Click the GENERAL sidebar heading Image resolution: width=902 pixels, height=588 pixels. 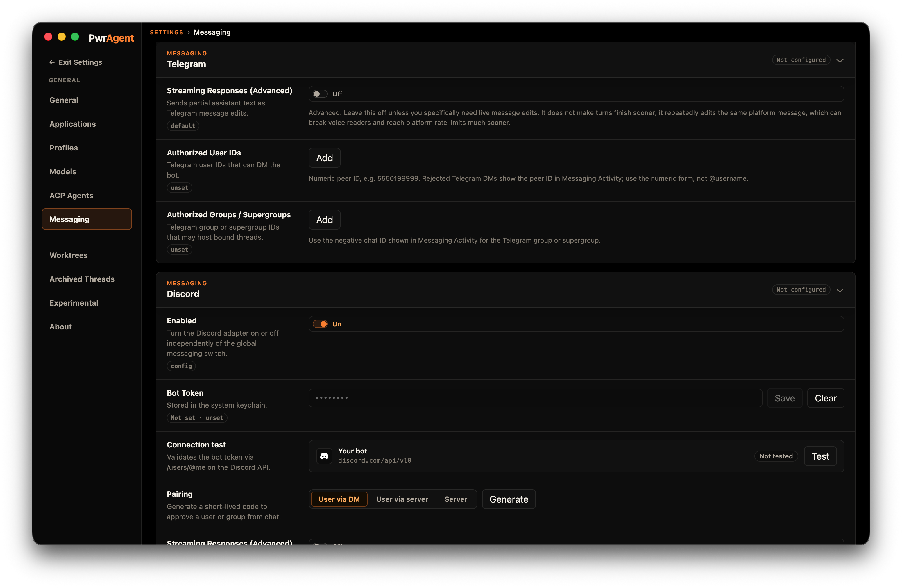tap(64, 80)
